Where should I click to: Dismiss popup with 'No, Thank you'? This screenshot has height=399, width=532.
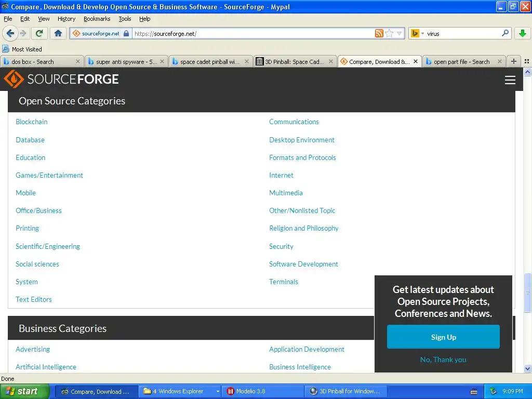(443, 360)
